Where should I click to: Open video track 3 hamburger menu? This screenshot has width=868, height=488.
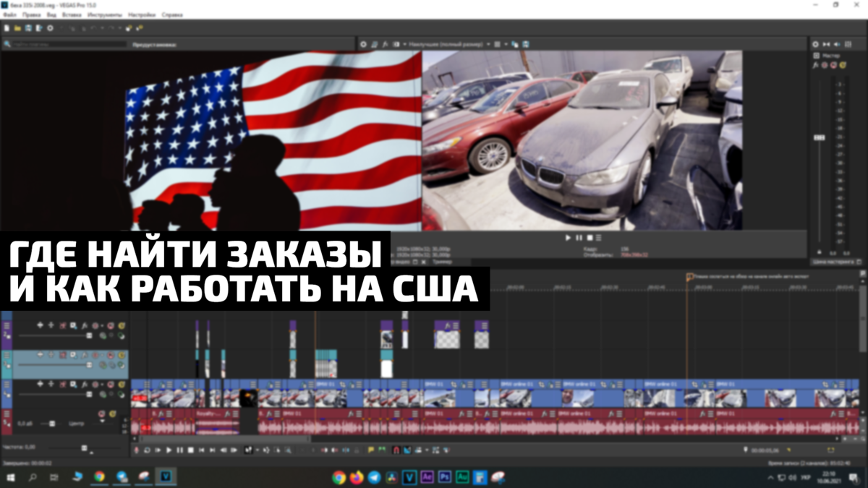coord(7,385)
